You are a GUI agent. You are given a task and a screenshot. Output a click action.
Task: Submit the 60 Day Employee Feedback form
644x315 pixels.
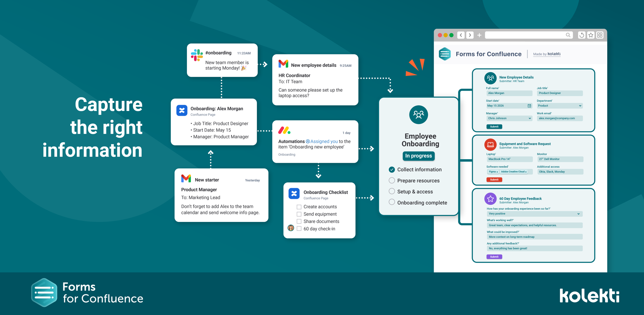point(494,257)
